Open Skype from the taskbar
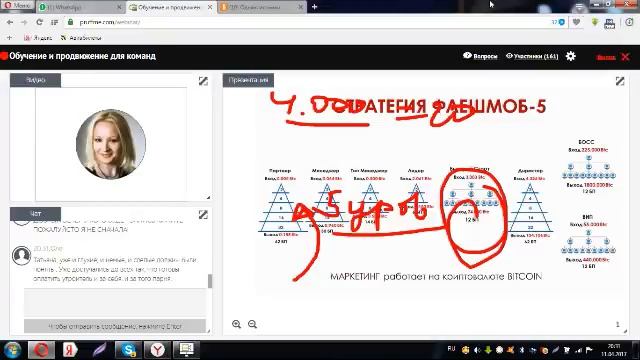The width and height of the screenshot is (640, 360). pyautogui.click(x=128, y=350)
